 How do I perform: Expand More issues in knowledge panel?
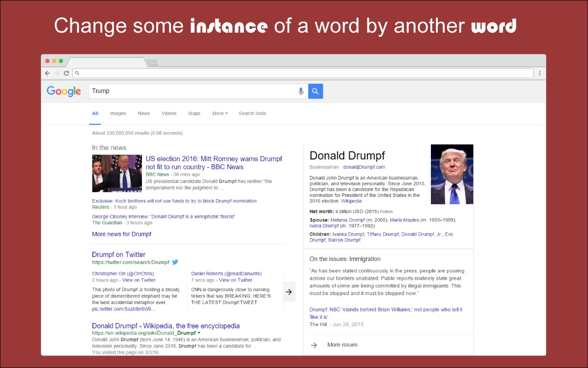[342, 345]
